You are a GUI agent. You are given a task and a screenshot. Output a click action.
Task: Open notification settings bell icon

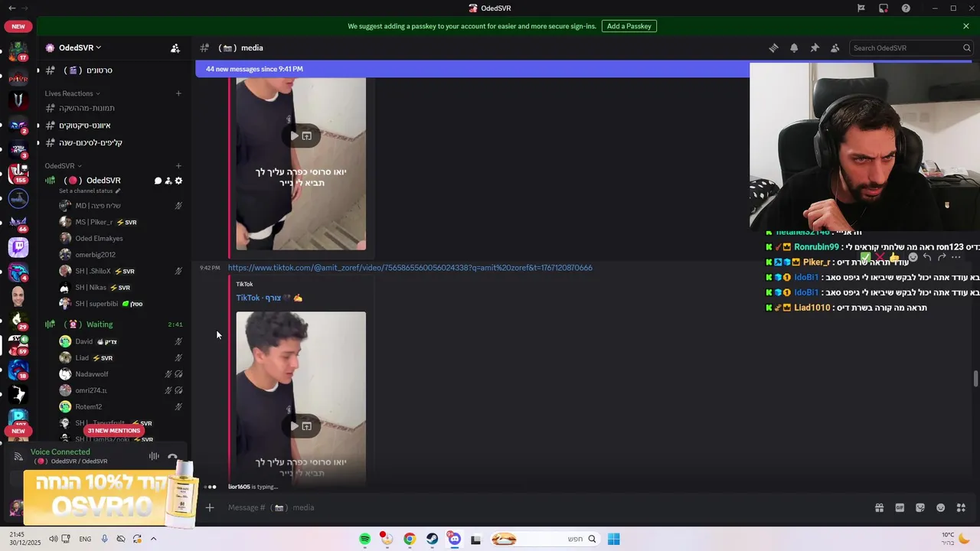tap(794, 47)
